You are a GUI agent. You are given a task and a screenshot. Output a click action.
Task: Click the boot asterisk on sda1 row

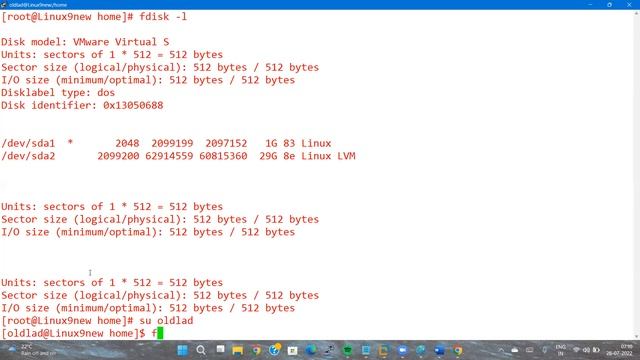point(70,142)
